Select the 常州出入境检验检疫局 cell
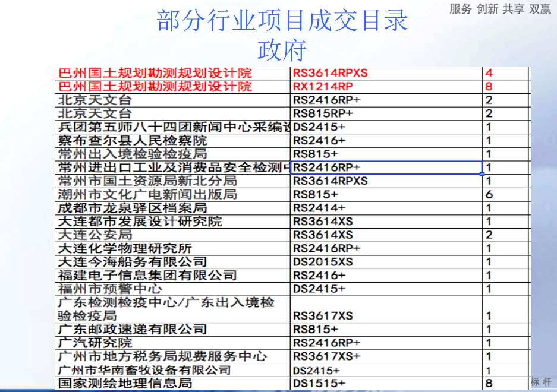Viewport: 557px width, 392px height. pos(172,154)
